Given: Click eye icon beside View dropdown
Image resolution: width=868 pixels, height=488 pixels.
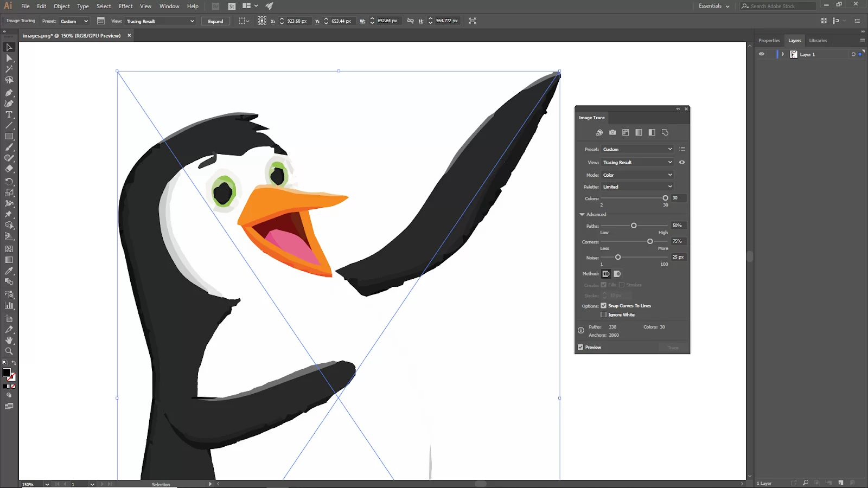Looking at the screenshot, I should [x=682, y=162].
